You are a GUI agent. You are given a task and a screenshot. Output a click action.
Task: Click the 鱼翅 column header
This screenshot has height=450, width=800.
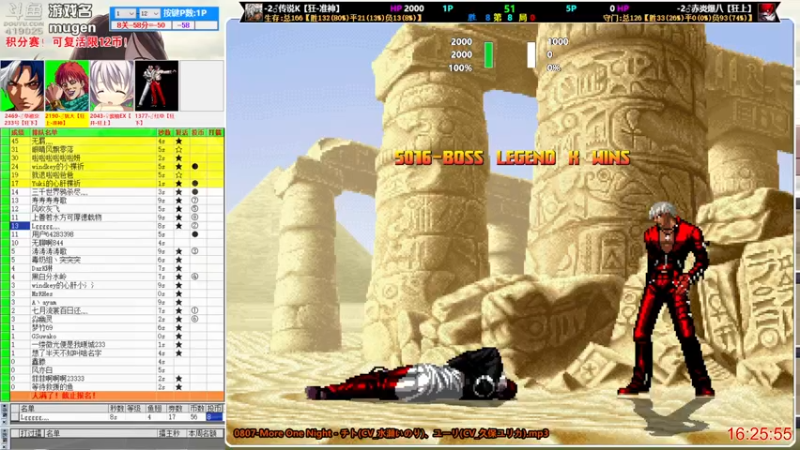tap(155, 408)
